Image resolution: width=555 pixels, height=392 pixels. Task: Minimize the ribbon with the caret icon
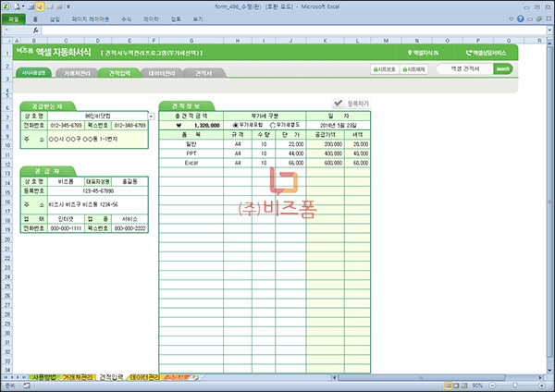pos(511,19)
